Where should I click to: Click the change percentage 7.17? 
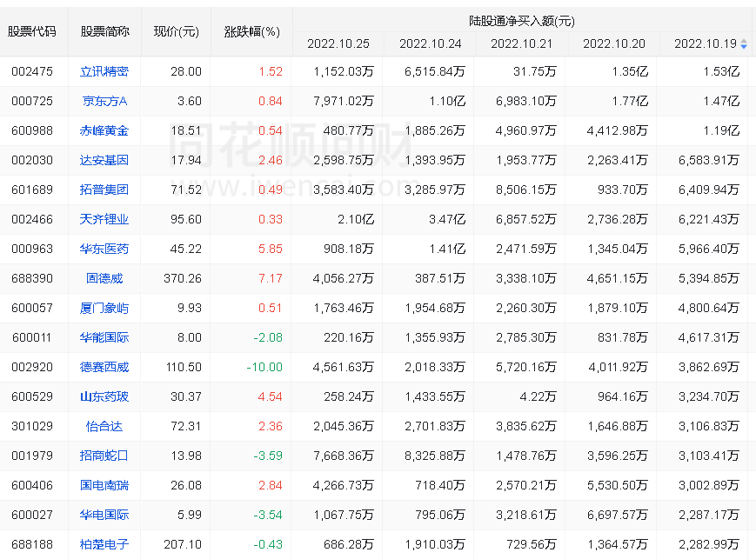click(270, 278)
